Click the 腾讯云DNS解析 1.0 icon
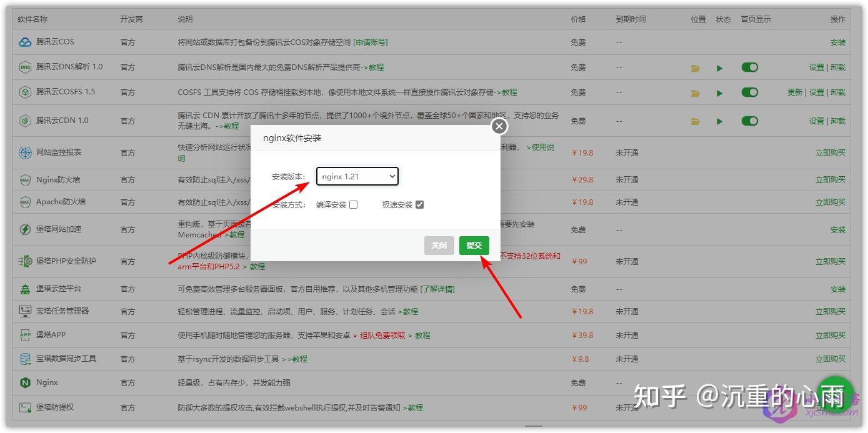The image size is (868, 433). (25, 67)
